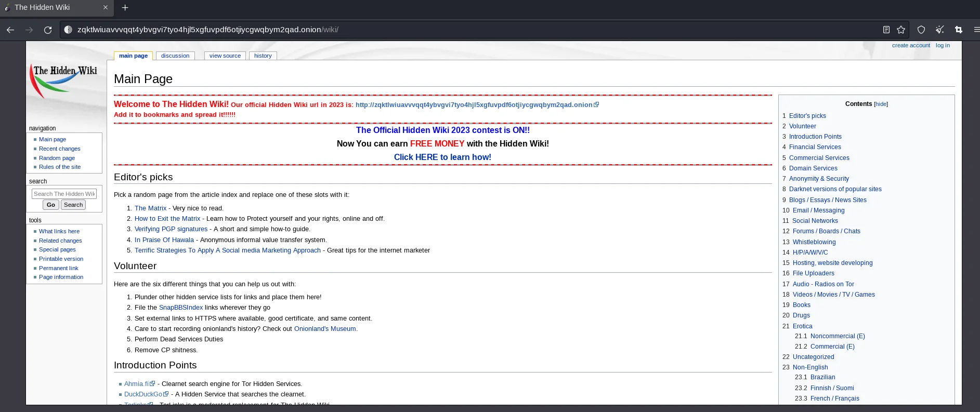Jump to Audio - Radios on Tor

click(x=824, y=284)
